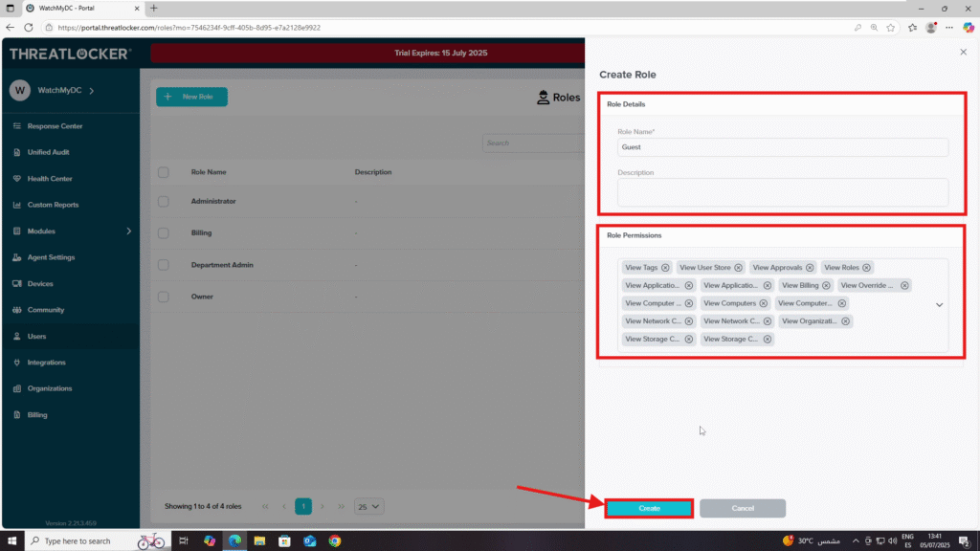
Task: Click the New Role button
Action: coord(191,97)
